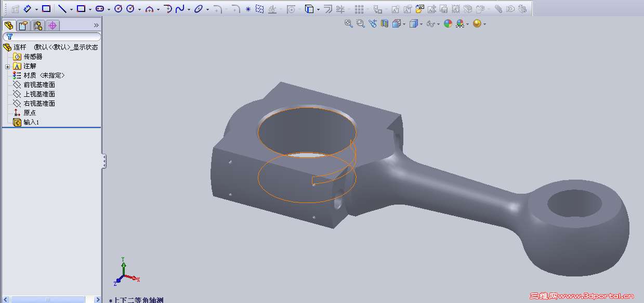644x303 pixels.
Task: Click the Zoom to Area icon
Action: click(360, 23)
